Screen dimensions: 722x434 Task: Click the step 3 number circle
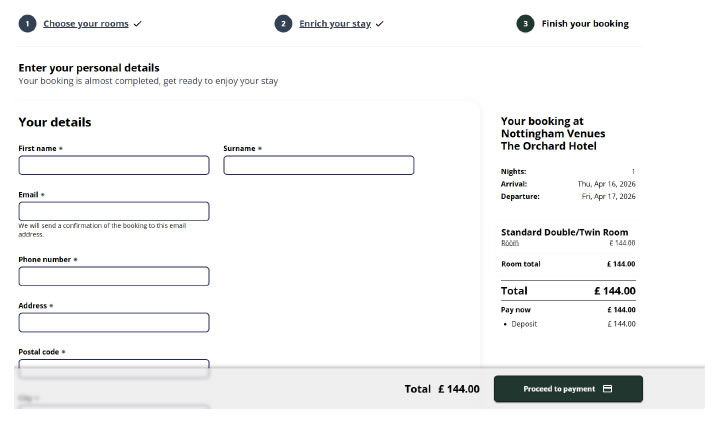[525, 24]
